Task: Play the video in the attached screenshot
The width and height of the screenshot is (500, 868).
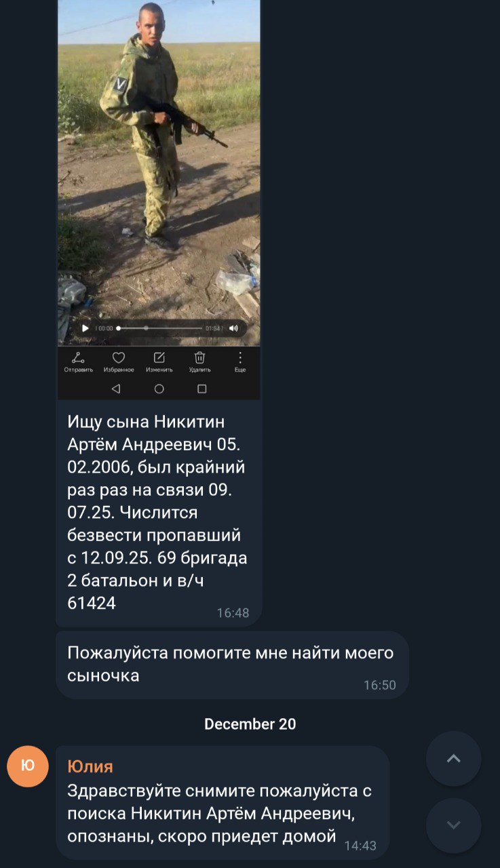Action: pos(85,328)
